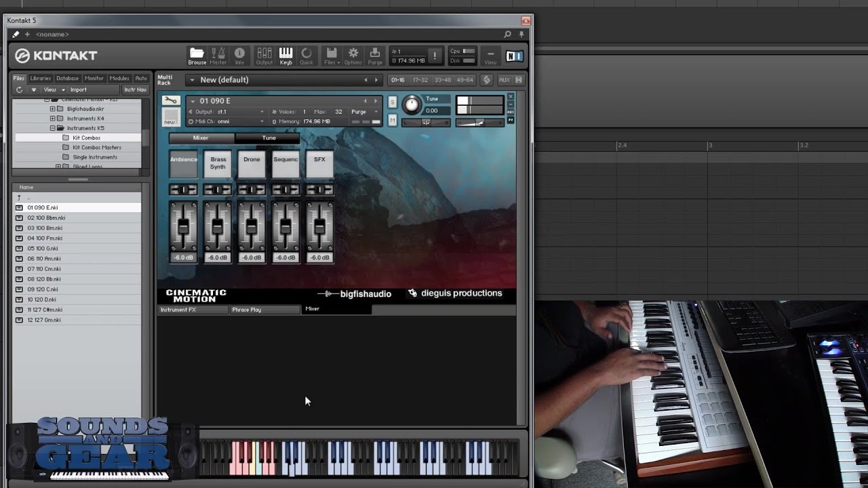The width and height of the screenshot is (868, 488).
Task: Select rack page 17-32
Action: [420, 80]
